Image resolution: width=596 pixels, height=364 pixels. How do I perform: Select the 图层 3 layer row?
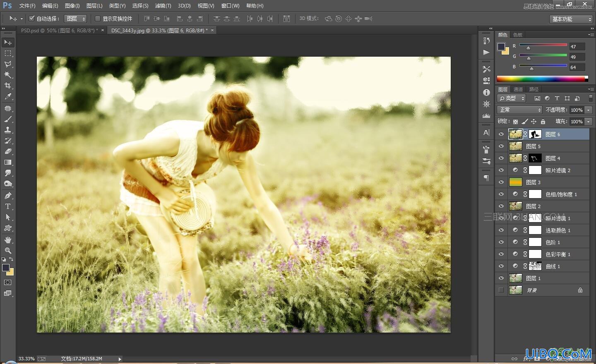542,182
